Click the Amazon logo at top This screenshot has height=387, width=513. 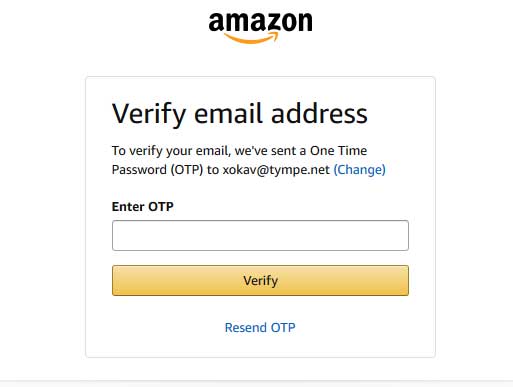tap(260, 27)
